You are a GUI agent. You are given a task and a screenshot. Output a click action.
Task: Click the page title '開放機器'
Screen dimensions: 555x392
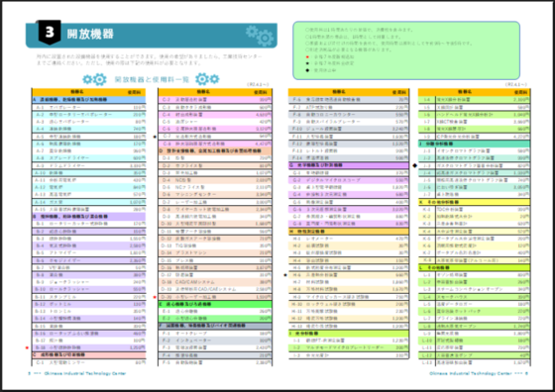(90, 34)
